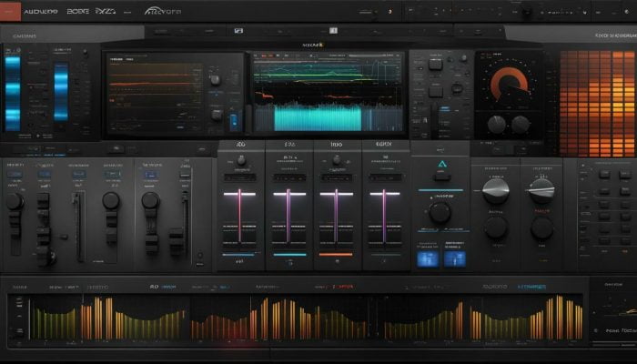The height and width of the screenshot is (364, 637).
Task: Open the first menu label beside the red square
Action: coord(41,12)
